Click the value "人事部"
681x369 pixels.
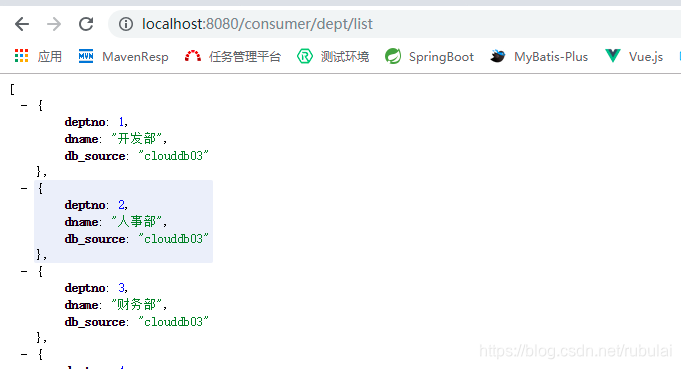click(x=137, y=222)
